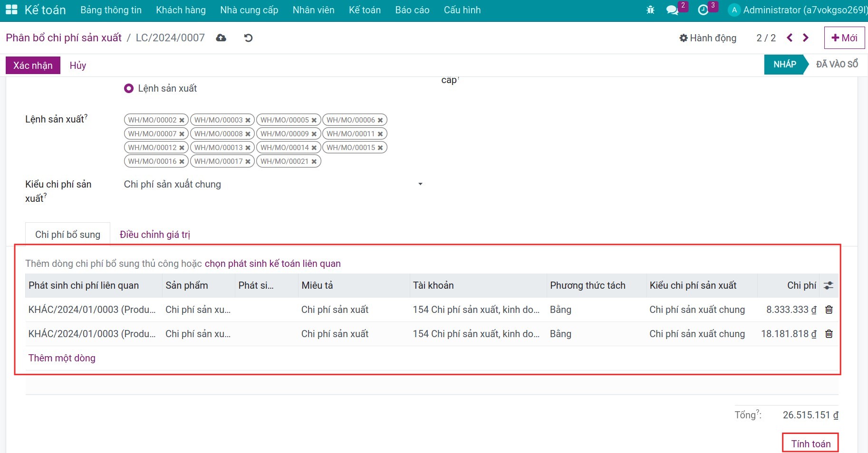
Task: Remove WH/MO/00013 tag
Action: (248, 148)
